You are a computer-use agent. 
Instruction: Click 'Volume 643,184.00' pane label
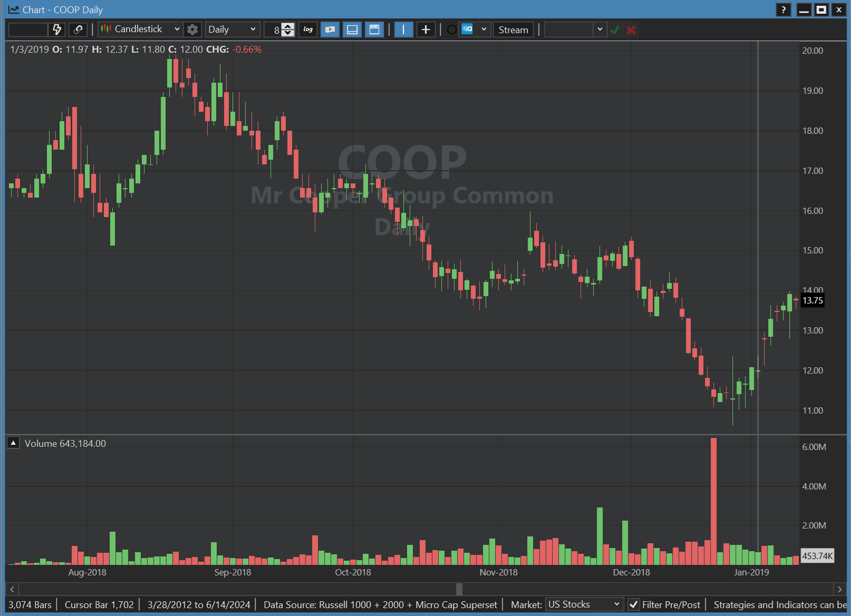pyautogui.click(x=65, y=444)
